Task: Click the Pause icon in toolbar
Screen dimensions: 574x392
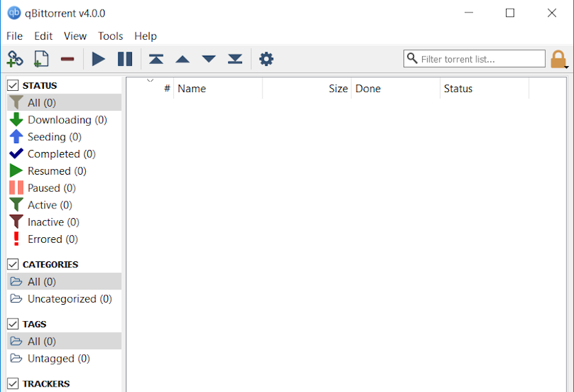Action: 125,59
